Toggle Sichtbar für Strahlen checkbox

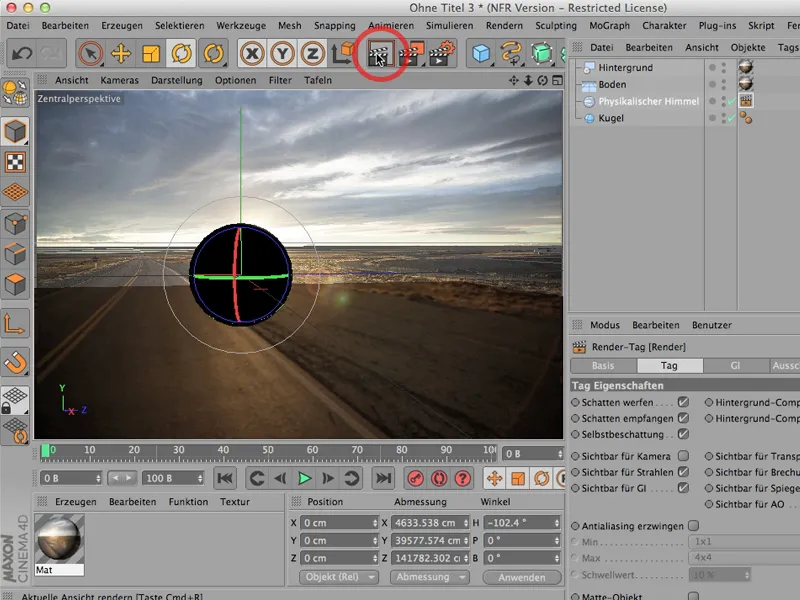pos(683,472)
